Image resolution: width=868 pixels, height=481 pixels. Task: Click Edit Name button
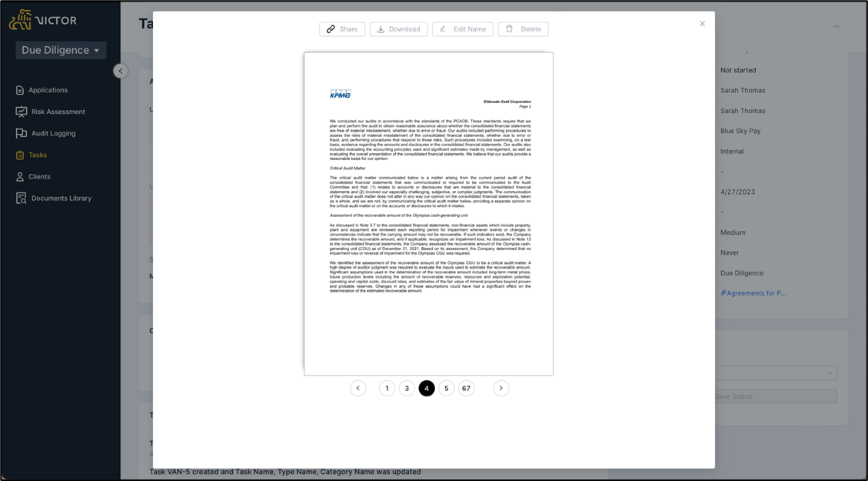(x=463, y=29)
